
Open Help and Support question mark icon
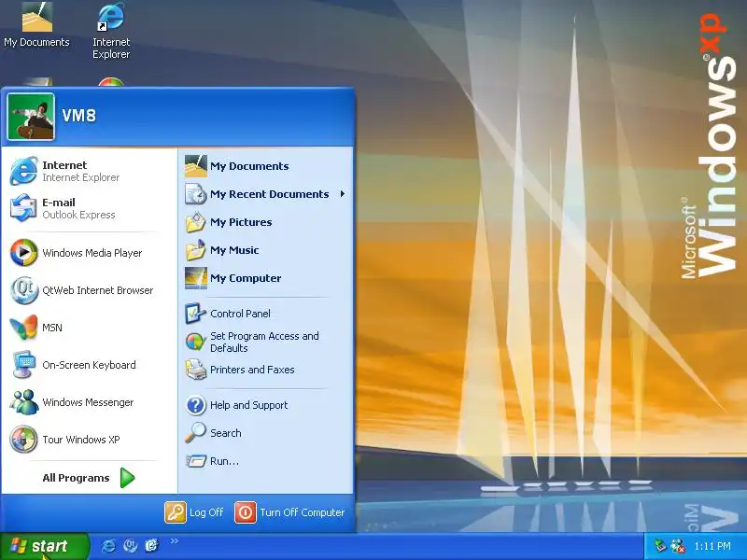click(x=196, y=405)
